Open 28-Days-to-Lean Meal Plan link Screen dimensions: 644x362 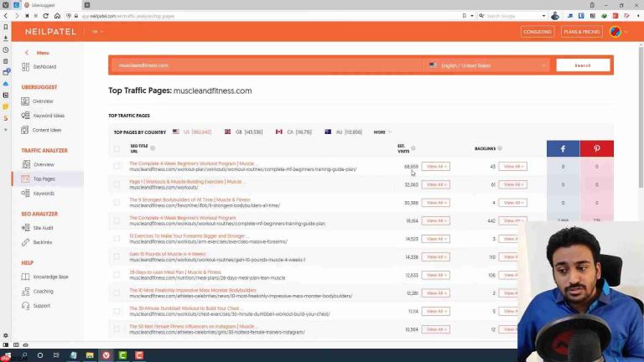[x=175, y=272]
